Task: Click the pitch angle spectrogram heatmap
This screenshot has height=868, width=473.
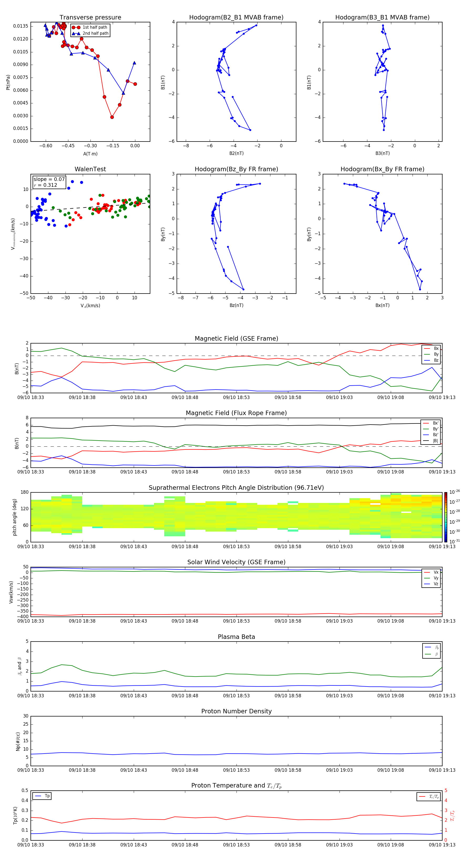Action: click(x=236, y=517)
